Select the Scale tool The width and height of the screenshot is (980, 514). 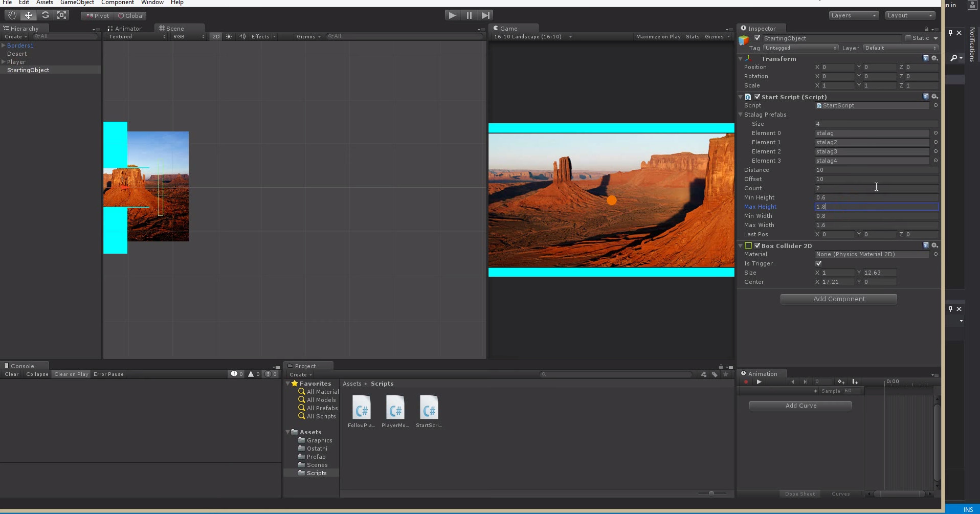(x=61, y=15)
